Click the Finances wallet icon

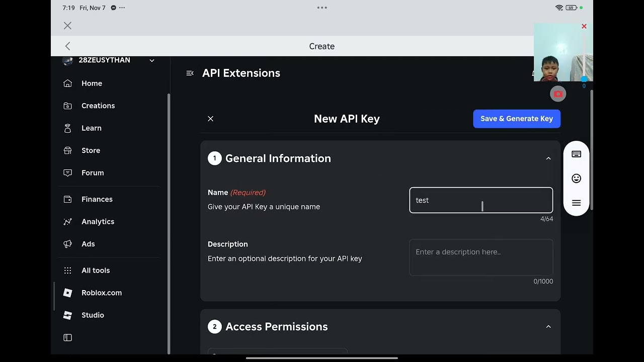pos(68,199)
